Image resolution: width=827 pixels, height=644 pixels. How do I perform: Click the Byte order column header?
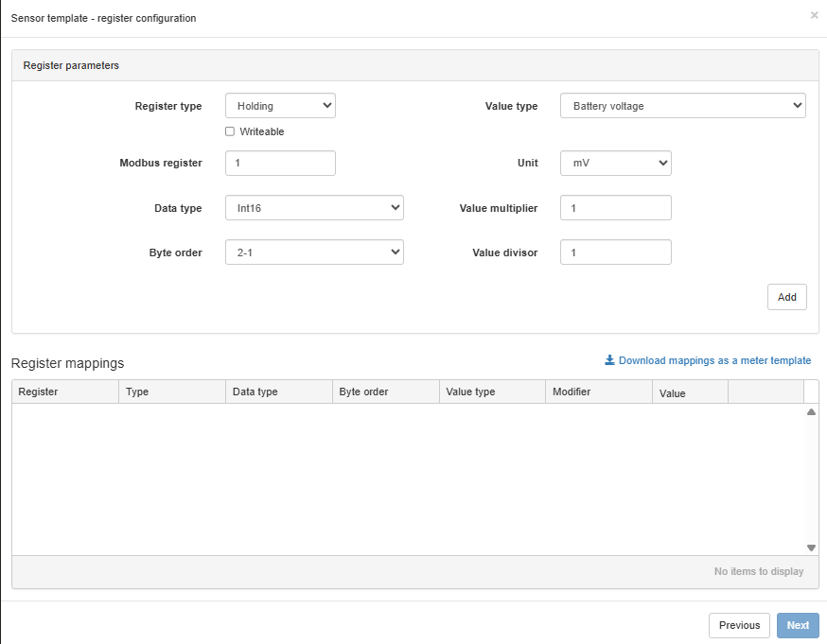tap(386, 392)
